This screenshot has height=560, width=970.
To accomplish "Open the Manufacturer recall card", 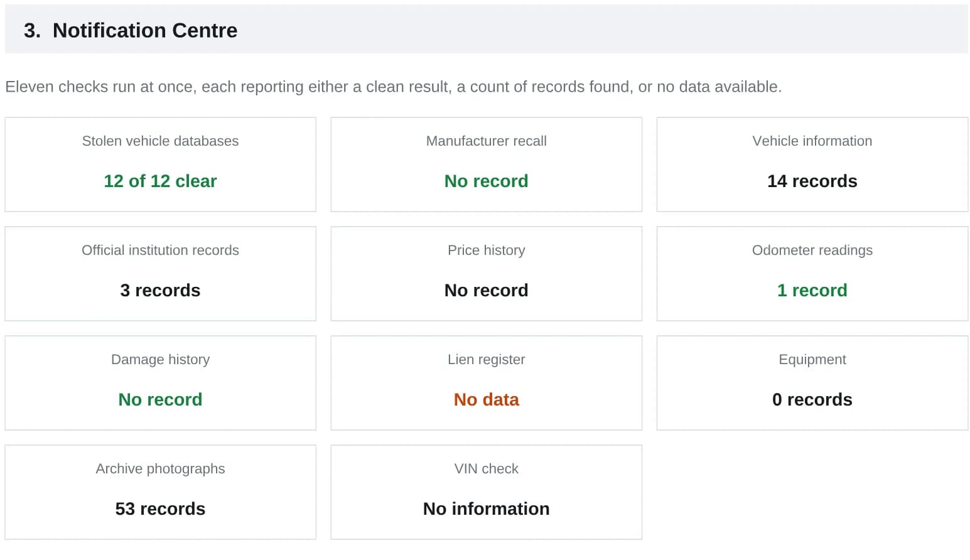I will click(486, 164).
